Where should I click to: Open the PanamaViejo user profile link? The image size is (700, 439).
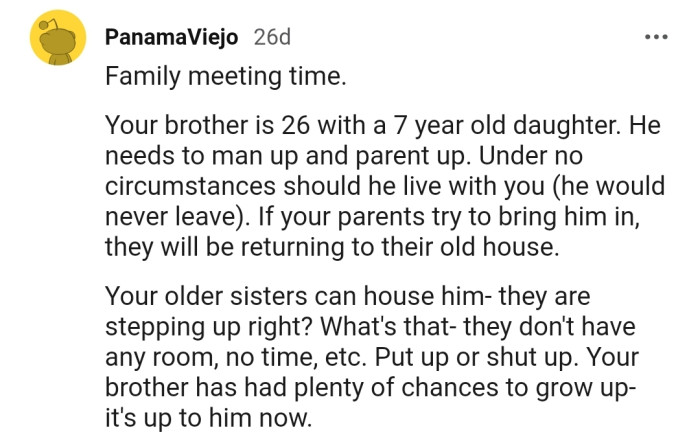[171, 37]
